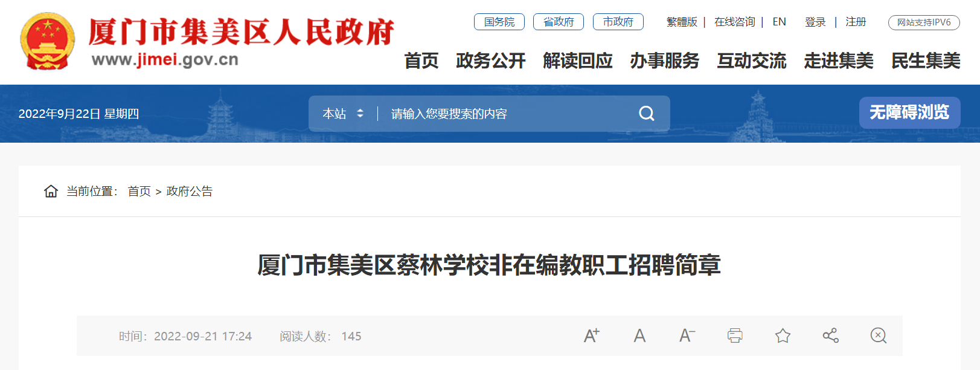Click the magnifier close icon in toolbar
Image resolution: width=980 pixels, height=370 pixels.
(x=879, y=336)
